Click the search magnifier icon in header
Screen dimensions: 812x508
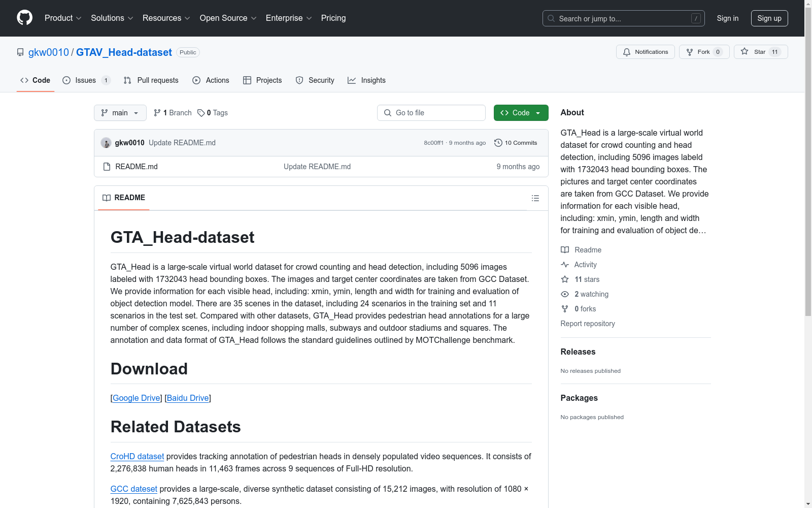coord(551,18)
